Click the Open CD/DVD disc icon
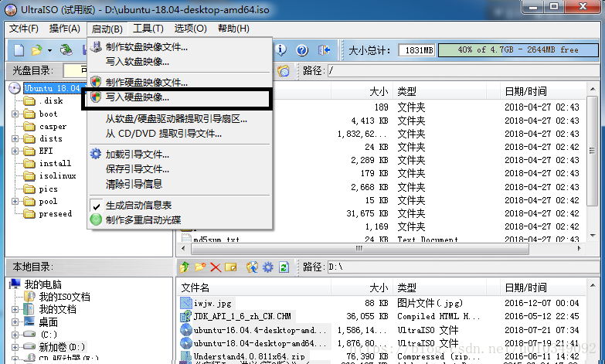 click(66, 50)
